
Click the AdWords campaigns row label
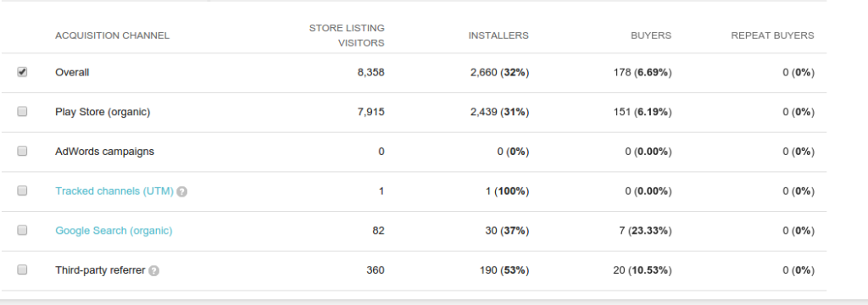tap(104, 151)
